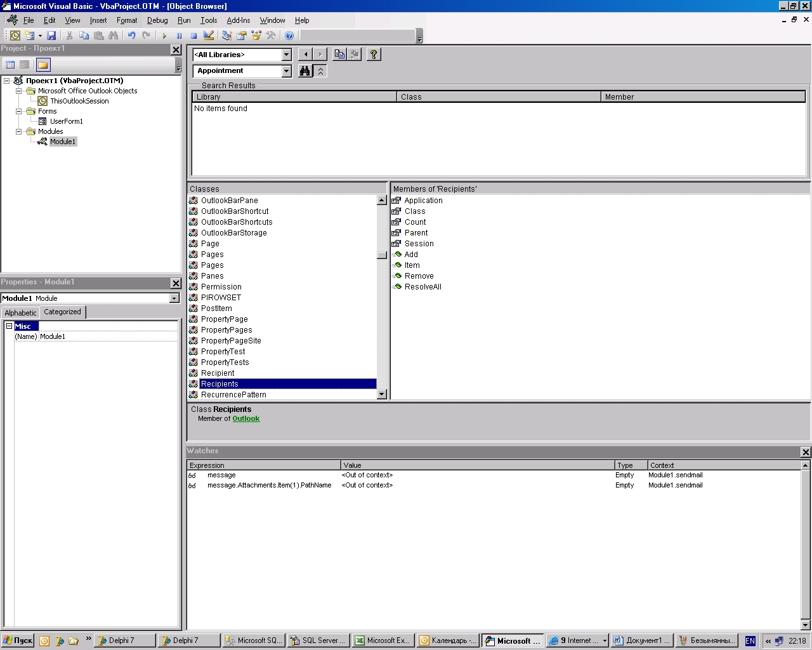The height and width of the screenshot is (650, 812).
Task: Select watch message.Attachments.Item(1).PathName row
Action: pos(494,485)
